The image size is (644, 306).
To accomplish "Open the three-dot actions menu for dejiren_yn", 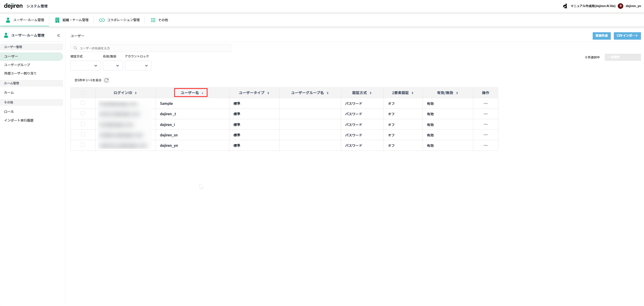I will point(485,145).
